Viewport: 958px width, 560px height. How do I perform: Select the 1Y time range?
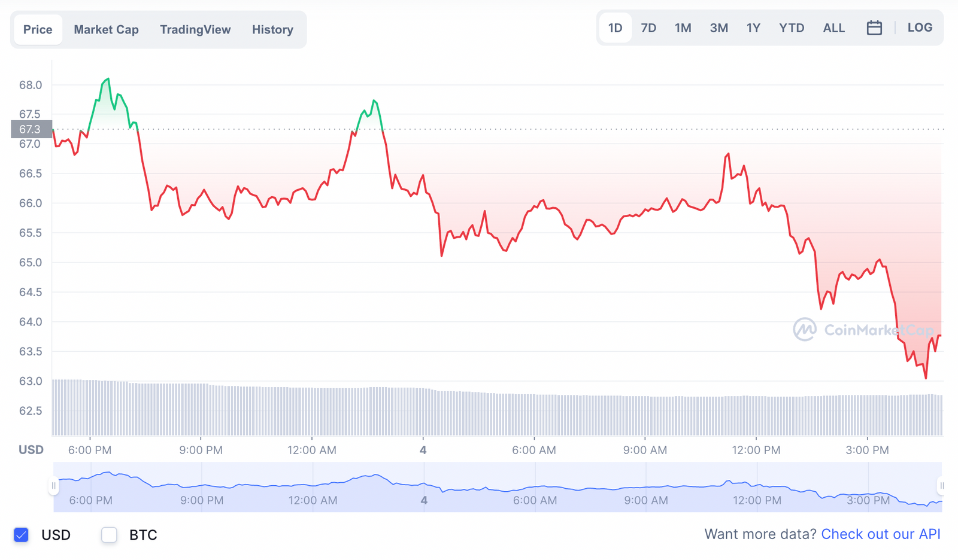pyautogui.click(x=753, y=28)
